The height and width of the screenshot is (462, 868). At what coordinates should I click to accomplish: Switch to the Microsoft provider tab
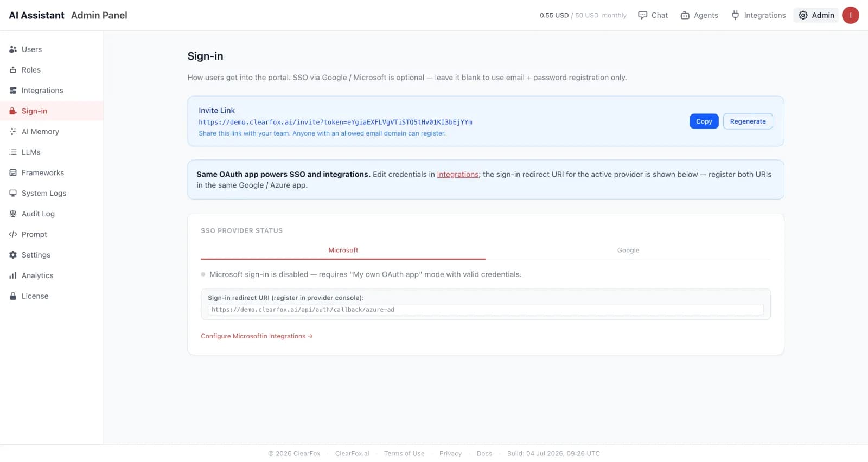pos(343,251)
